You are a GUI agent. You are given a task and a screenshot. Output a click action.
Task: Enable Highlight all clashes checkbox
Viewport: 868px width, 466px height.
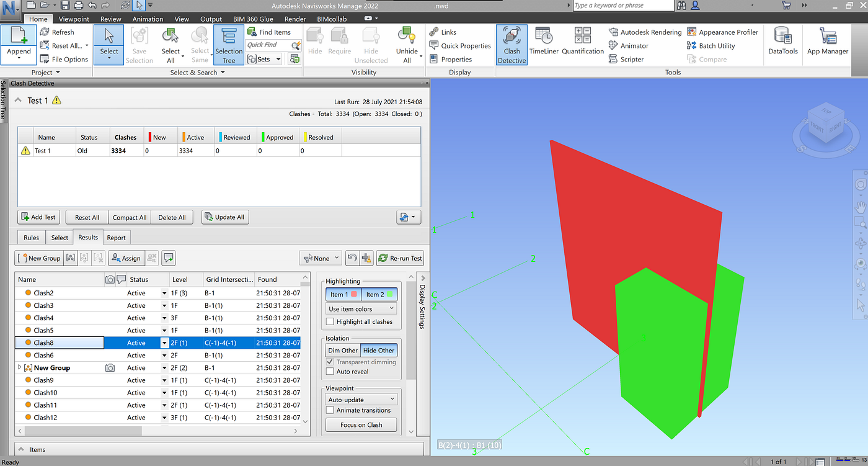tap(330, 321)
